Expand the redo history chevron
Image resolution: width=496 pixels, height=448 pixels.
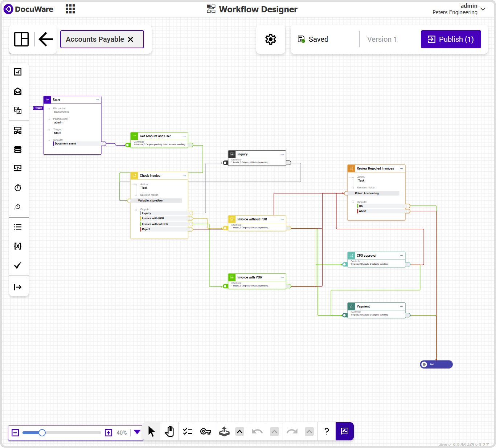click(x=309, y=432)
